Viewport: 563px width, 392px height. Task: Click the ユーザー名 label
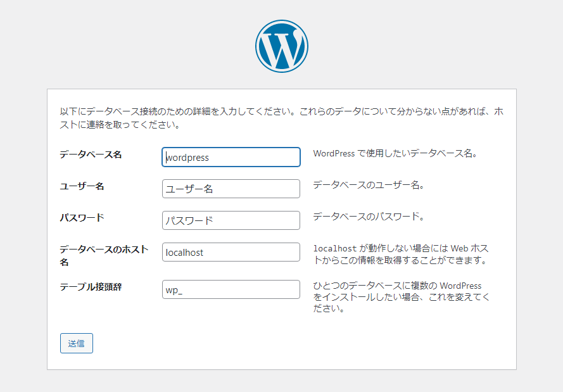point(82,186)
